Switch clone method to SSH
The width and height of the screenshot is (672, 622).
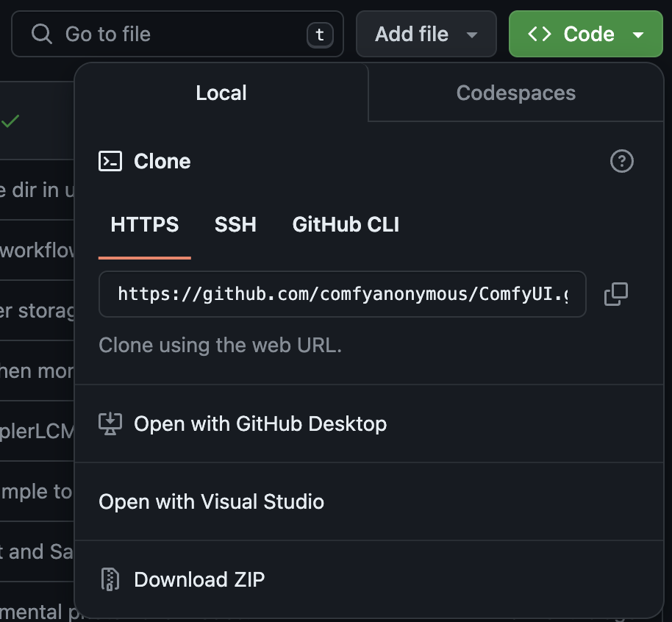point(235,224)
